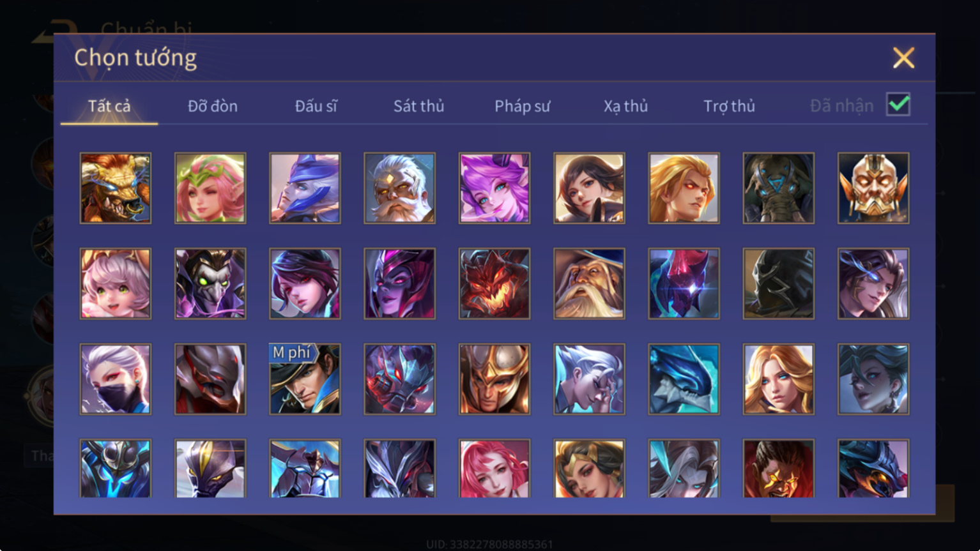
Task: Choose the elephant-trunk armored hero
Action: (x=779, y=188)
